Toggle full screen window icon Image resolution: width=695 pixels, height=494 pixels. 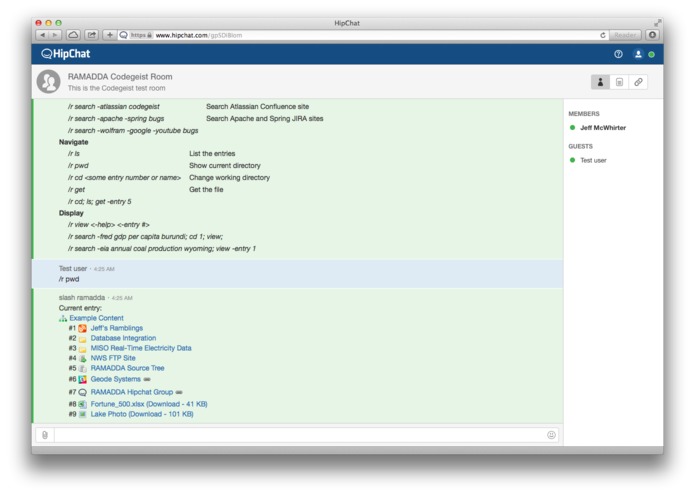657,23
